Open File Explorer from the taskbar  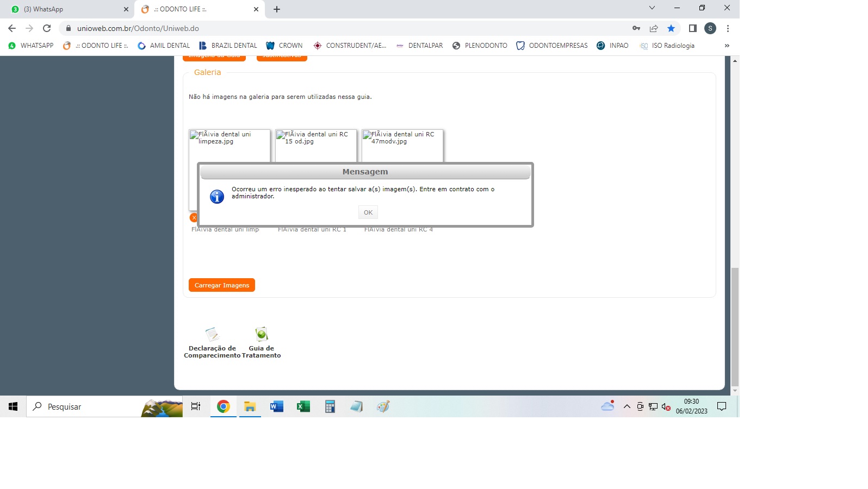pyautogui.click(x=250, y=406)
